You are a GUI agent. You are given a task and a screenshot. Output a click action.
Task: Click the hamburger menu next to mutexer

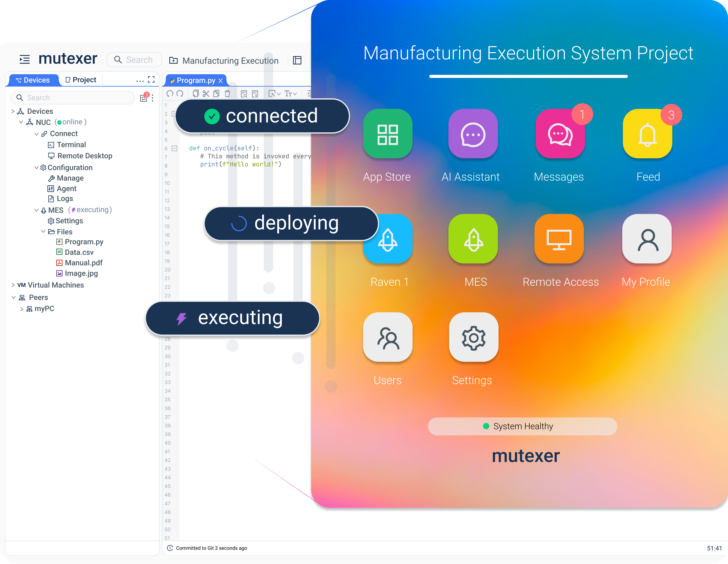click(x=25, y=59)
